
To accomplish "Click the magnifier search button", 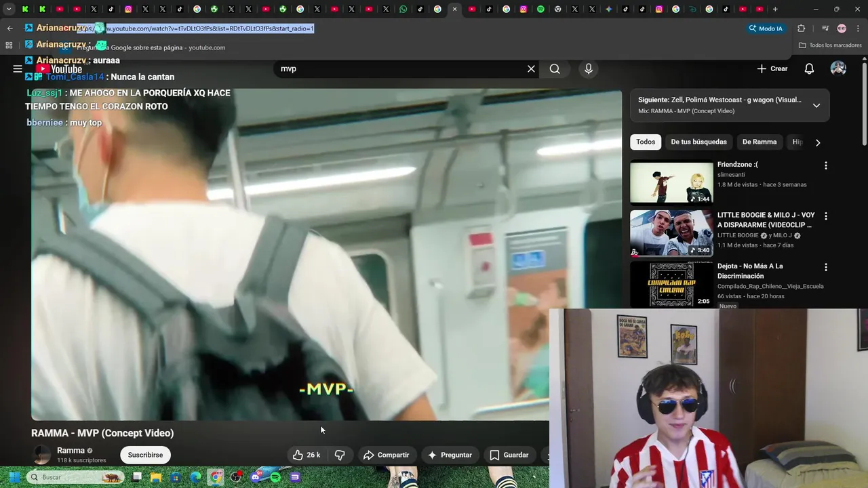I will coord(555,68).
